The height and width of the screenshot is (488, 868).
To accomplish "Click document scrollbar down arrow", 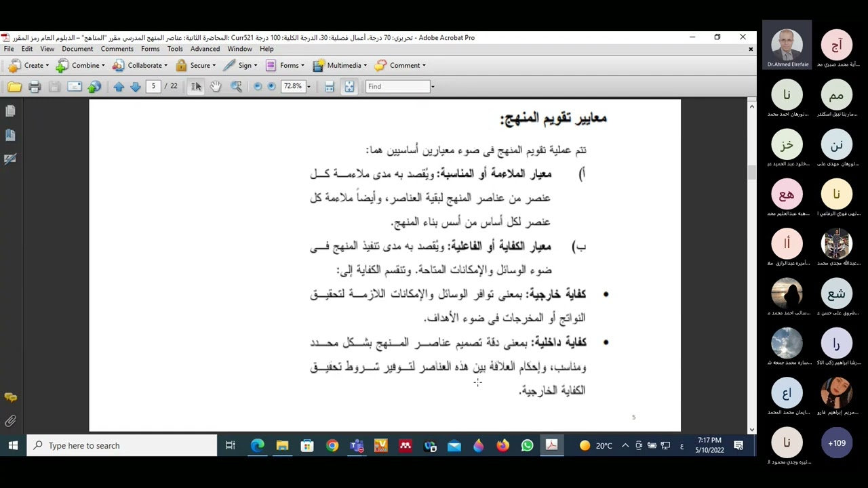I will click(751, 428).
